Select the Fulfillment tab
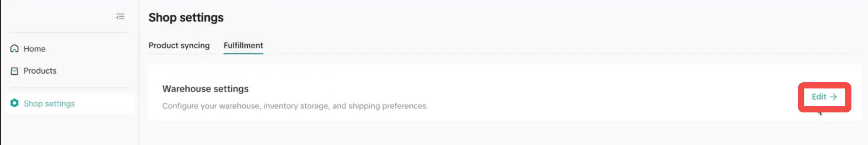The width and height of the screenshot is (868, 145). click(x=243, y=45)
